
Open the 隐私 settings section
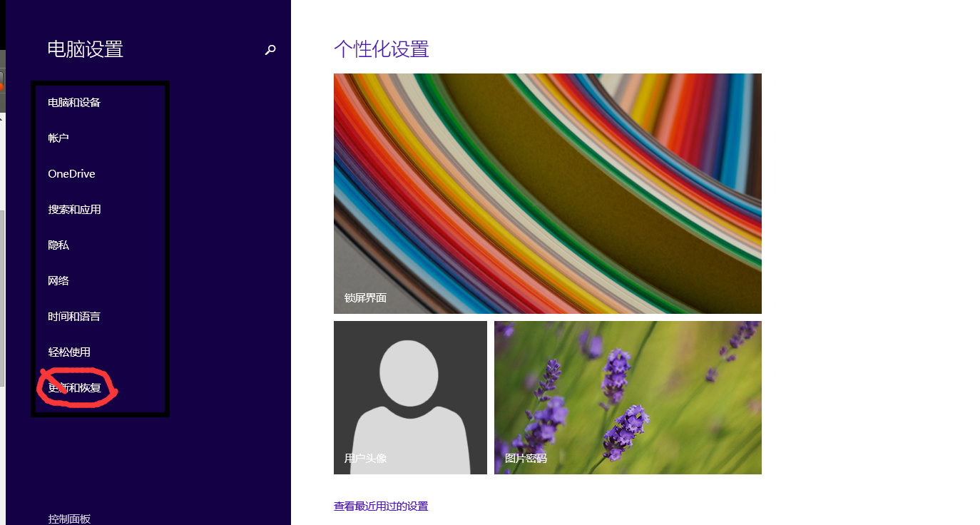click(x=58, y=245)
